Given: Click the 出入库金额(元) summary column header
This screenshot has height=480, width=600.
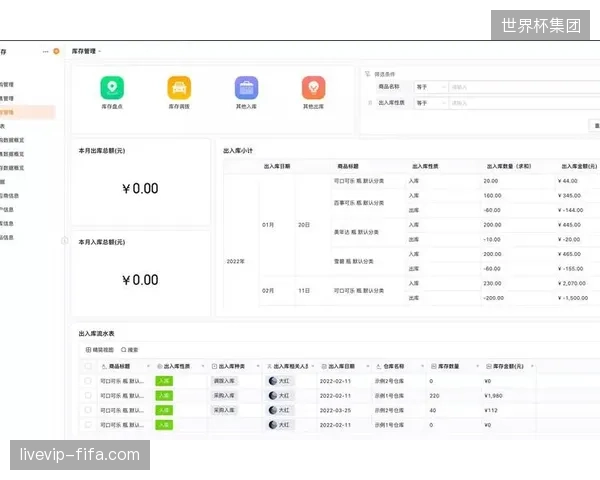Looking at the screenshot, I should tap(579, 166).
